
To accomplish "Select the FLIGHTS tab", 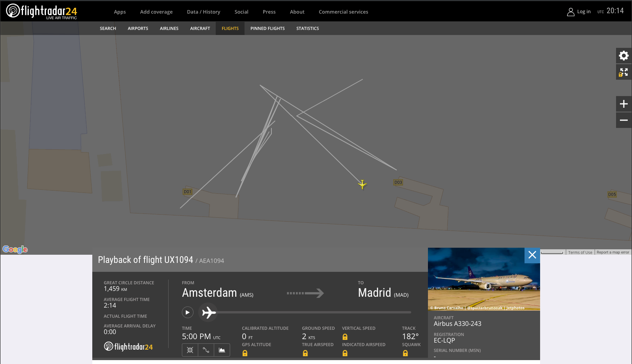I will coord(230,28).
